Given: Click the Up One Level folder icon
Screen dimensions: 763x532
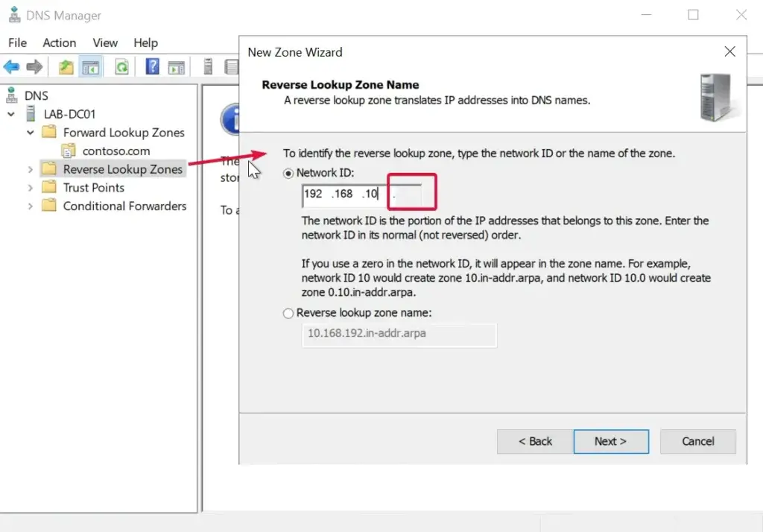Looking at the screenshot, I should tap(66, 67).
